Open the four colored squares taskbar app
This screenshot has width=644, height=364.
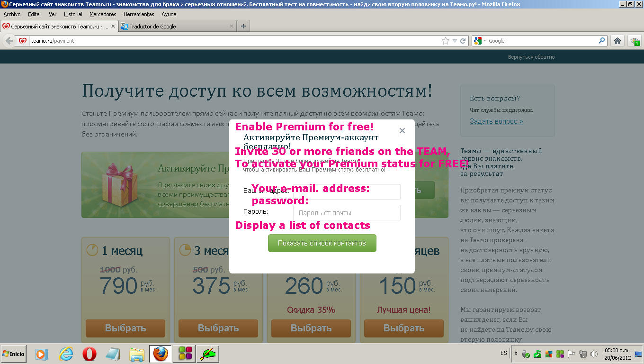click(x=185, y=354)
